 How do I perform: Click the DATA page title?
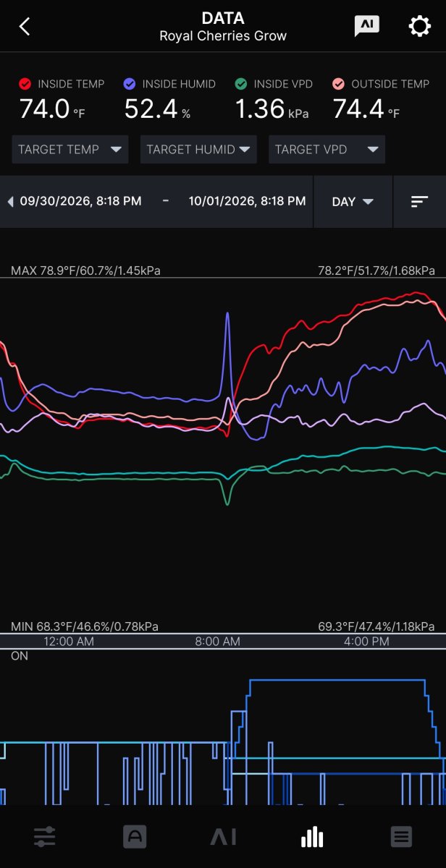tap(223, 18)
